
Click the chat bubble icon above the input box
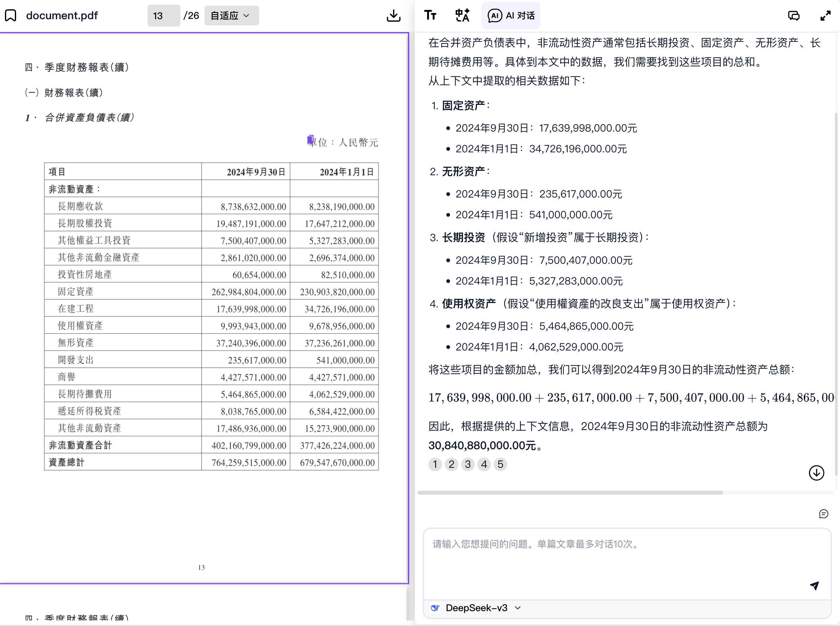(823, 514)
